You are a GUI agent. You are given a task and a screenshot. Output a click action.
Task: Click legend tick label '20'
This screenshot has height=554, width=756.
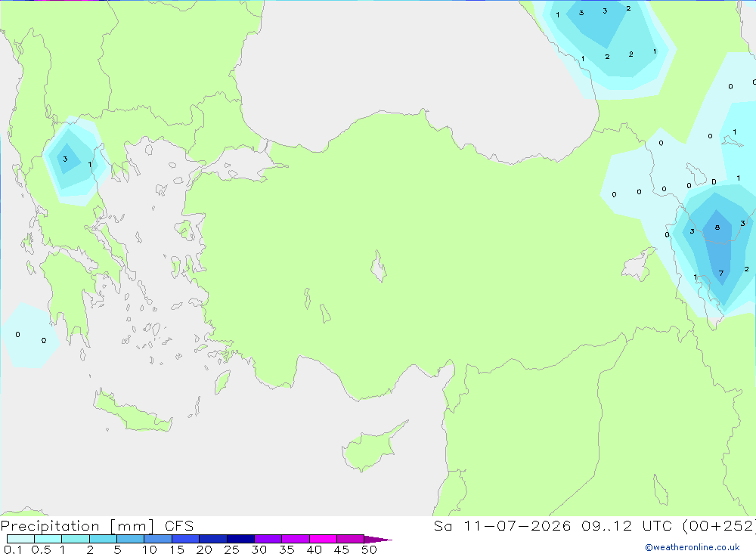click(x=204, y=549)
